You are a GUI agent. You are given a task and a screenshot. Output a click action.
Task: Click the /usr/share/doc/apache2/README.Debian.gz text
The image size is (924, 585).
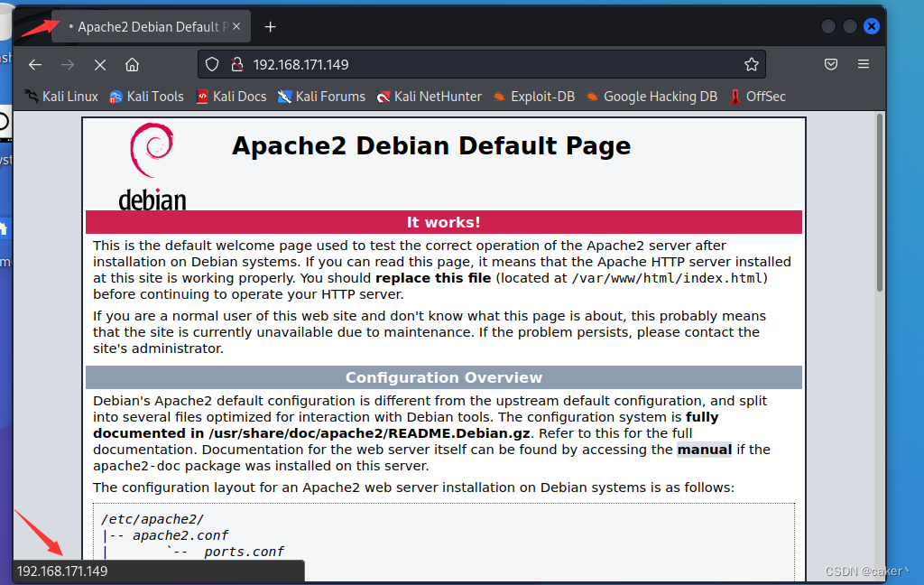[x=369, y=433]
